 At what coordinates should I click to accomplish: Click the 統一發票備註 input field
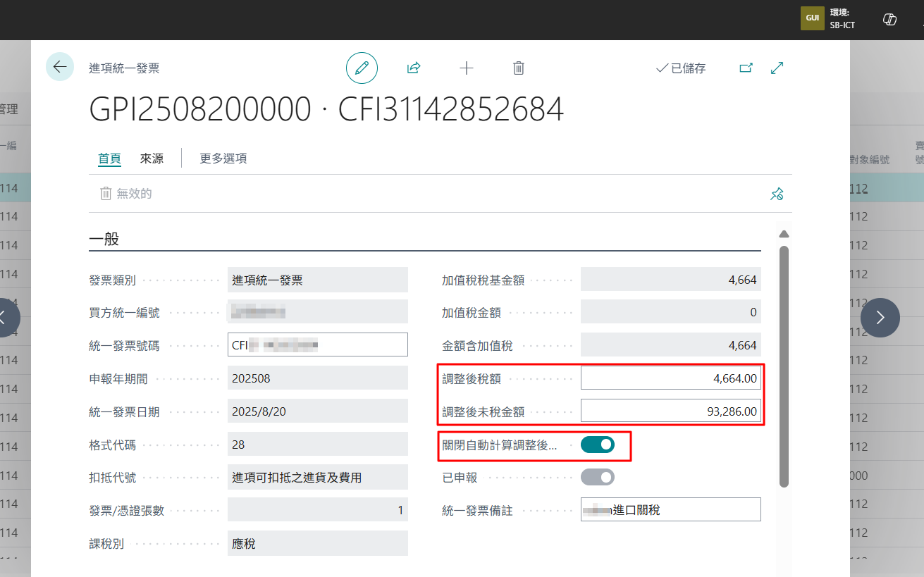[x=671, y=509]
